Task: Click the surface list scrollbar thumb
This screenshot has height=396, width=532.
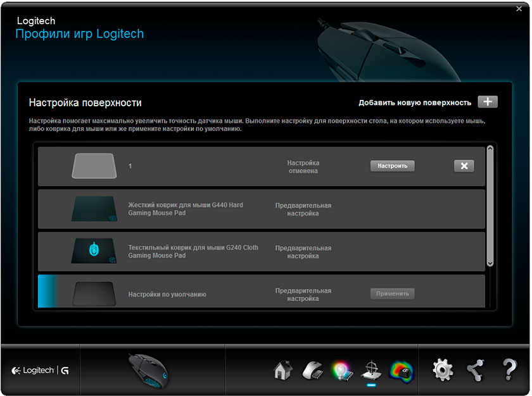Action: click(x=490, y=206)
